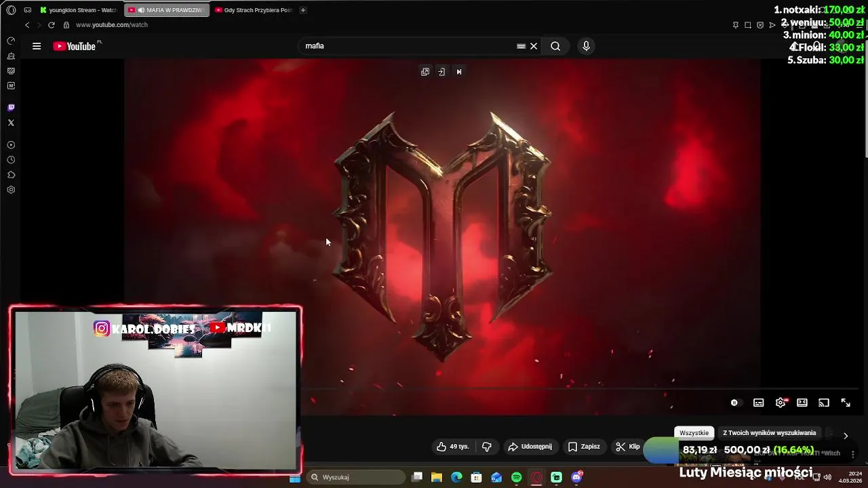Click the site security lock icon
The width and height of the screenshot is (868, 488).
66,25
